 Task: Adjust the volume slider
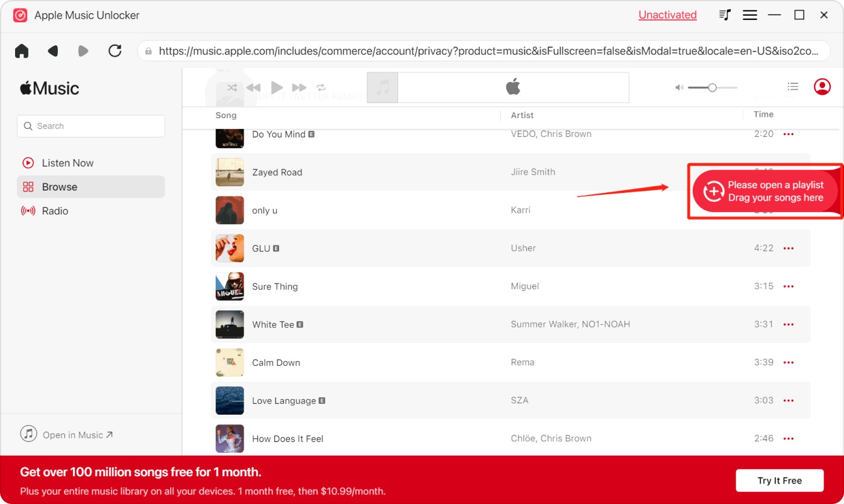[713, 87]
